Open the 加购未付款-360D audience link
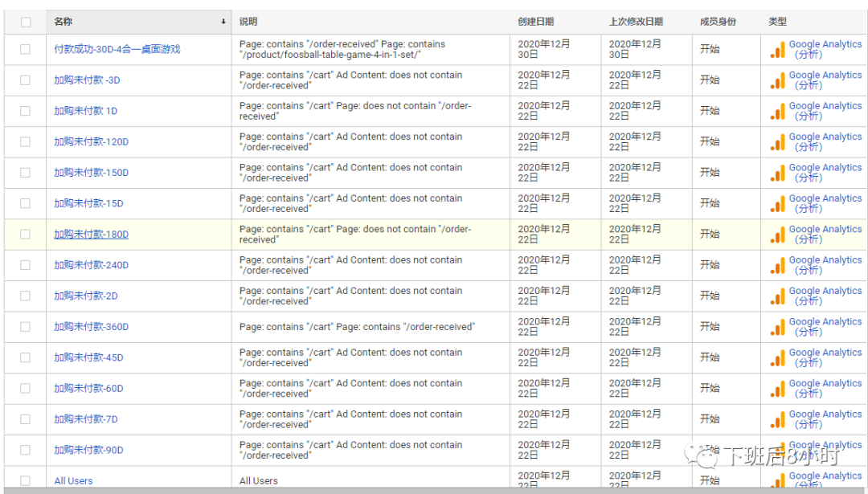Image resolution: width=868 pixels, height=494 pixels. [92, 327]
